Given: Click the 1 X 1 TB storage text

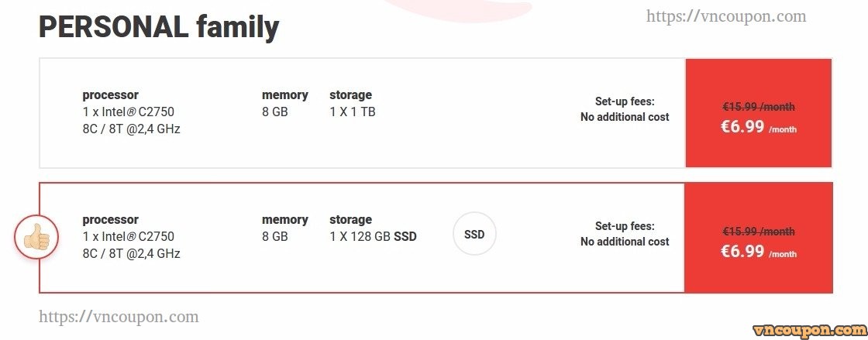Looking at the screenshot, I should tap(353, 112).
